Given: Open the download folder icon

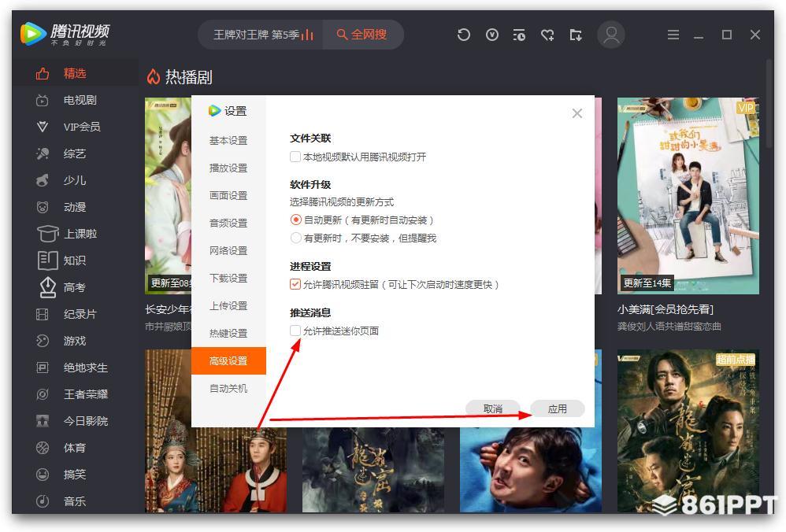Looking at the screenshot, I should pyautogui.click(x=576, y=35).
